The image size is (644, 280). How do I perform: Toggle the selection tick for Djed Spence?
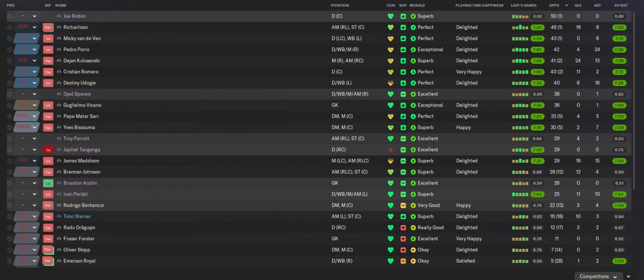10,95
